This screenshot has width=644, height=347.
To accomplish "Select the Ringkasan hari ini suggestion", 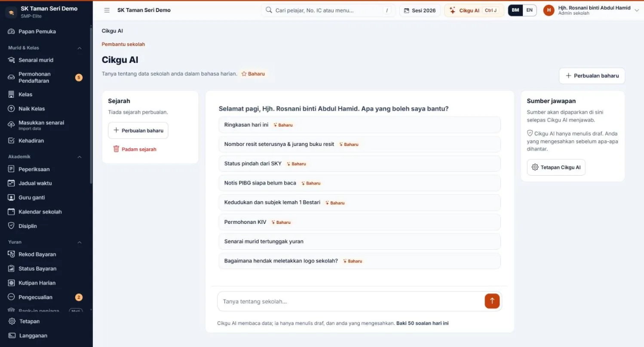I will [359, 125].
